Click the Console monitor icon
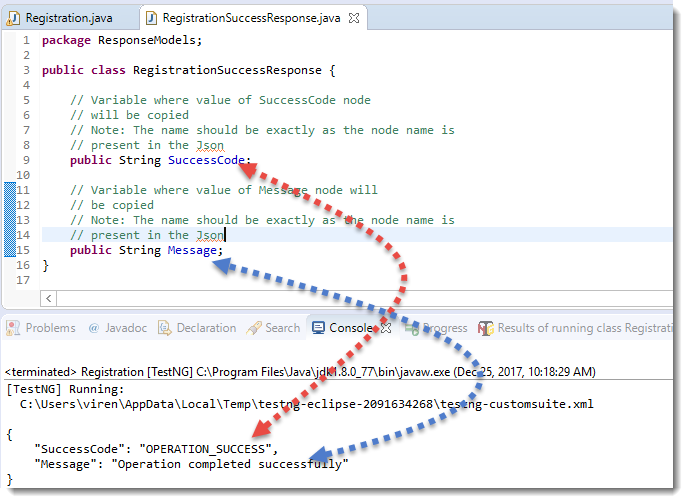Screen dimensions: 688x503 point(319,328)
